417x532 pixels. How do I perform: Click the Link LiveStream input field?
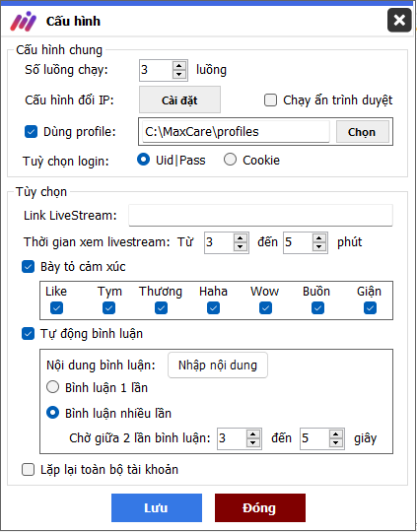(x=260, y=215)
